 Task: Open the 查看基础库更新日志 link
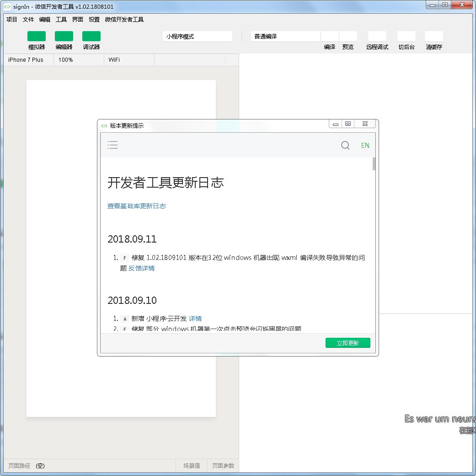click(137, 206)
